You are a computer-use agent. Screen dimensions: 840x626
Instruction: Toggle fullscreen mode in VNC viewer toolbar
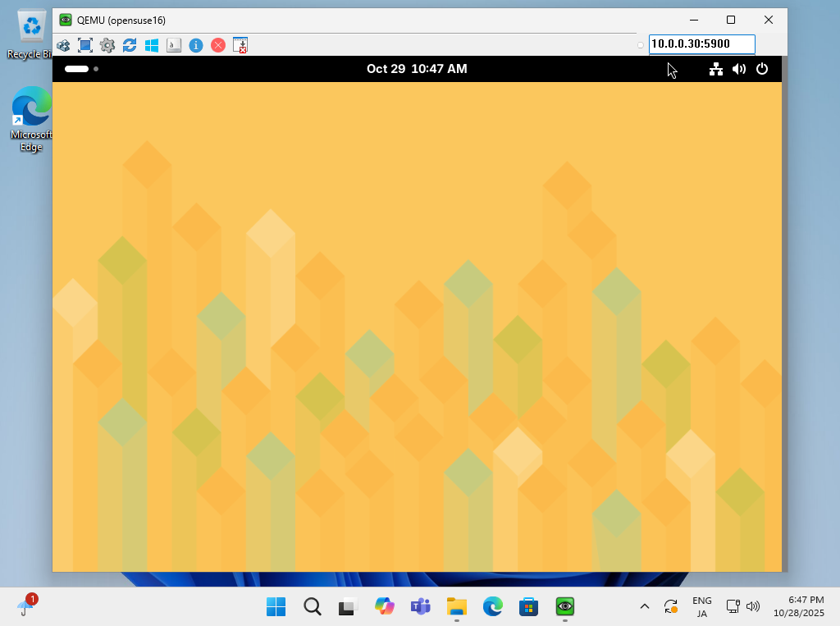click(x=85, y=46)
